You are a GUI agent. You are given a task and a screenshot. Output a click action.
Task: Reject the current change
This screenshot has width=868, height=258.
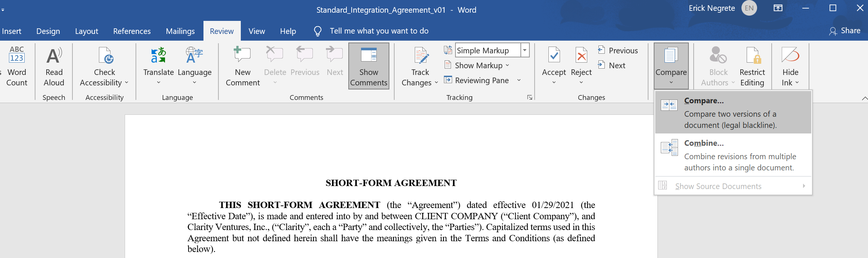pyautogui.click(x=581, y=62)
